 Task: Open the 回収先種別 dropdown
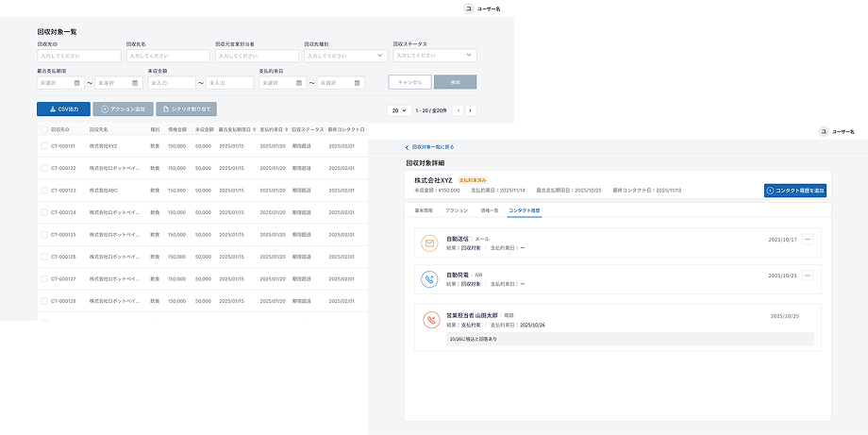pyautogui.click(x=344, y=56)
